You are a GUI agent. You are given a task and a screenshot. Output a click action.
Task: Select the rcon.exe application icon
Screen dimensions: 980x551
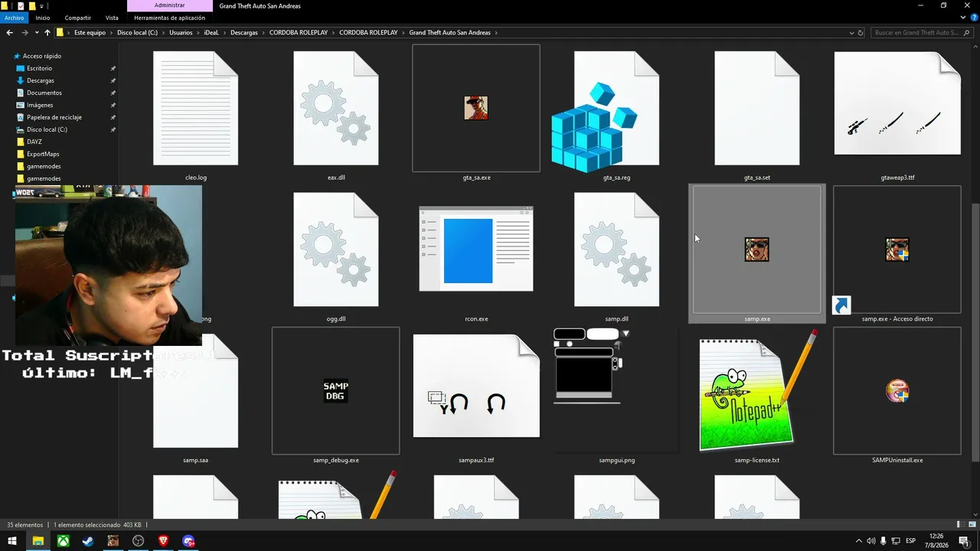[x=476, y=249]
